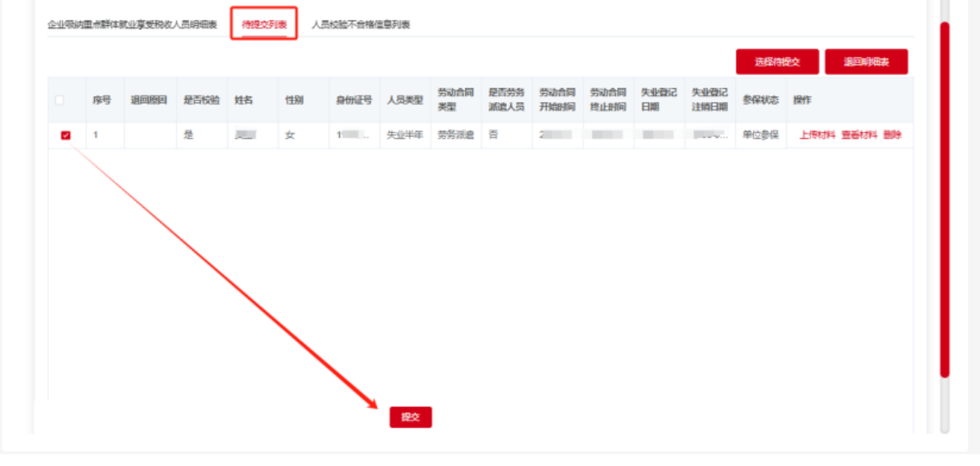Click the 选择待提交 button
The width and height of the screenshot is (980, 466).
click(777, 62)
